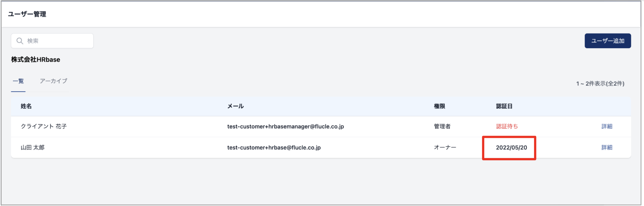Select the name 山田 太郎

[33, 148]
